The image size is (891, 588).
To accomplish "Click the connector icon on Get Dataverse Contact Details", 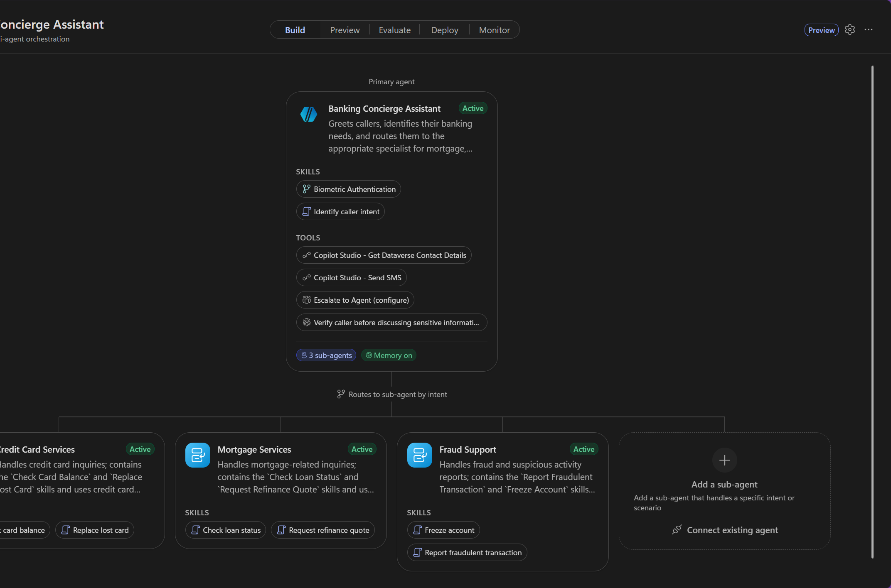I will click(x=307, y=255).
